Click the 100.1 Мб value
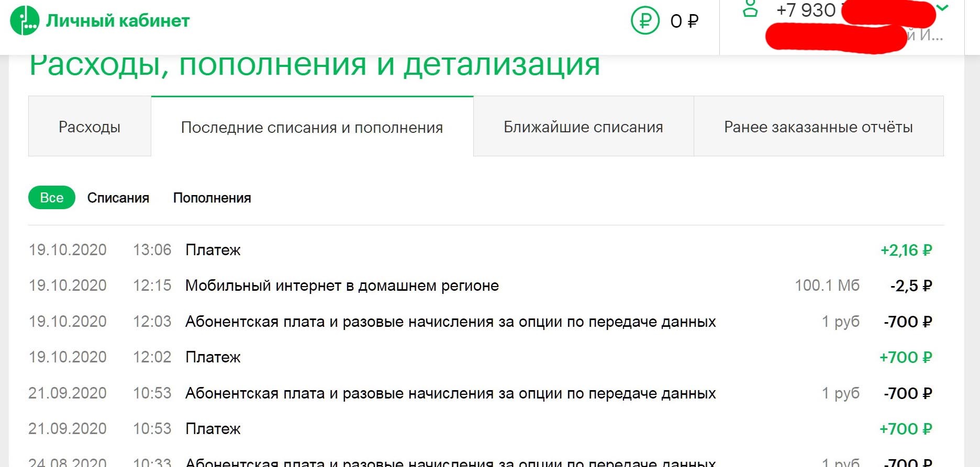 (x=827, y=286)
